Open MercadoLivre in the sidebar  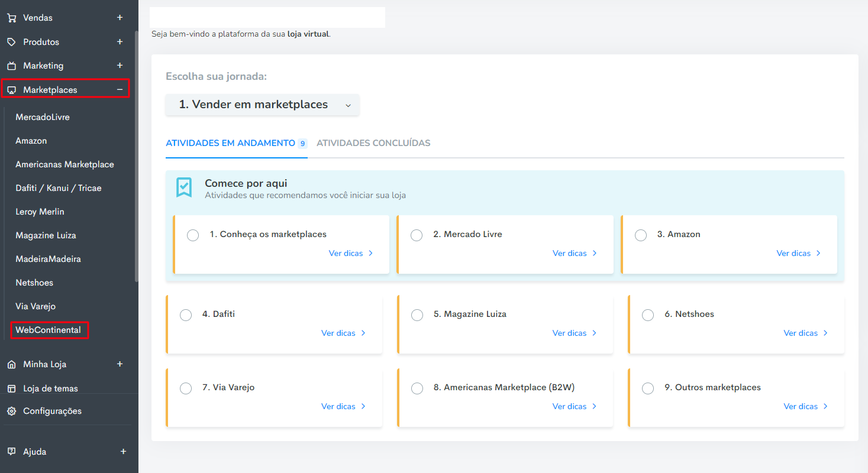coord(43,117)
